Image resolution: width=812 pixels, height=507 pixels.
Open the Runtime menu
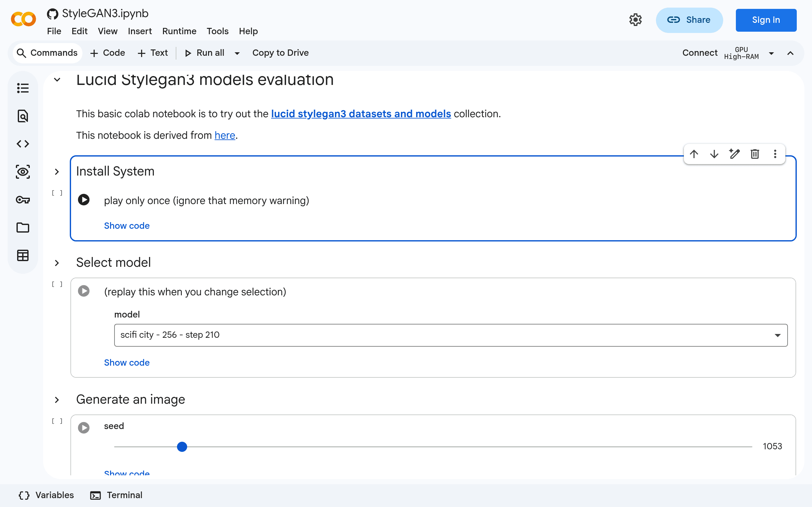(179, 31)
